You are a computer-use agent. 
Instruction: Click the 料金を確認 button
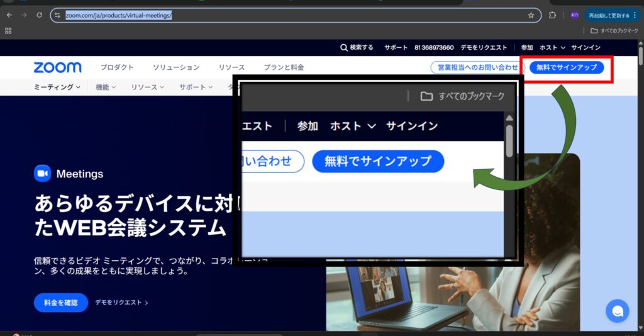coord(61,303)
